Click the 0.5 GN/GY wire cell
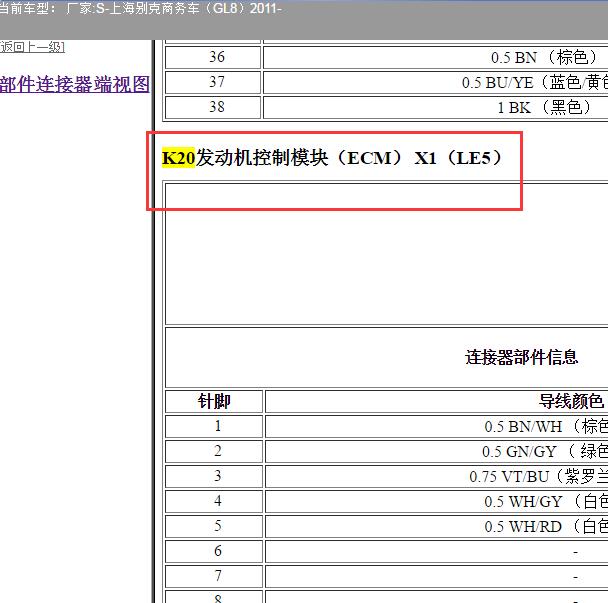The width and height of the screenshot is (608, 603). [x=437, y=451]
